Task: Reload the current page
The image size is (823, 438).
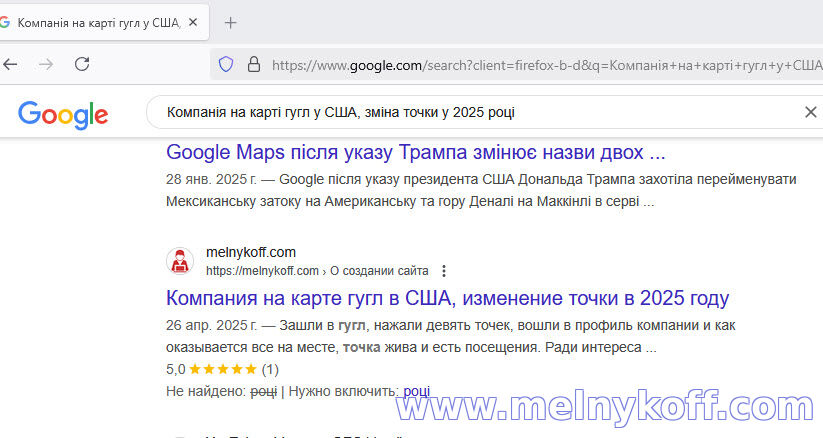Action: pos(82,64)
